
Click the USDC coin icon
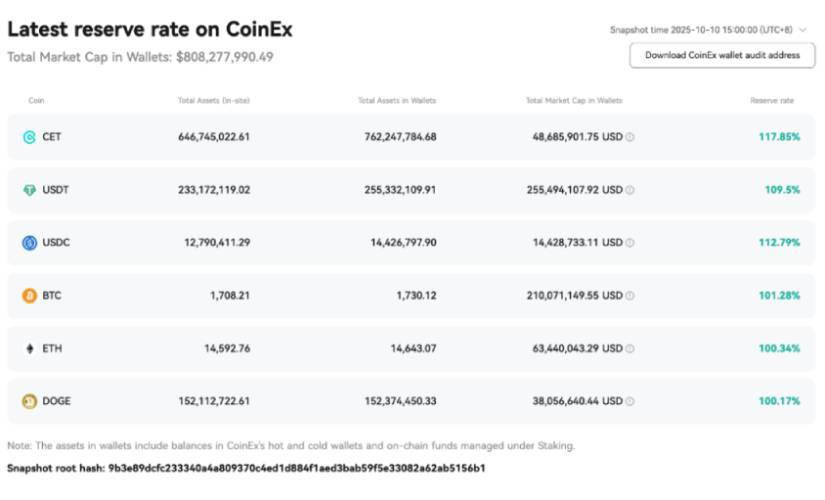click(x=29, y=243)
